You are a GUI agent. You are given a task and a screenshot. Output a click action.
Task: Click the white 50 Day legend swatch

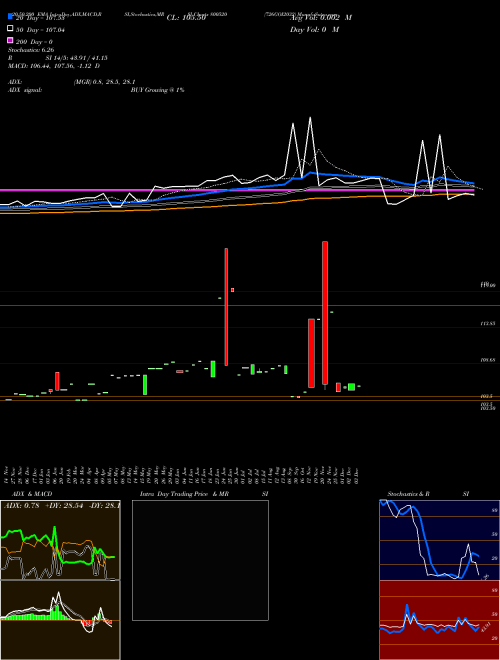click(10, 29)
